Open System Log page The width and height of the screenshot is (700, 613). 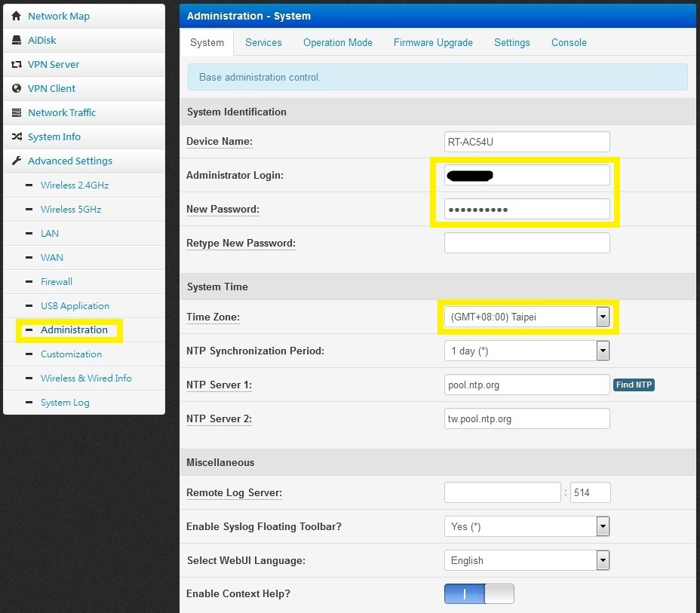[x=65, y=403]
